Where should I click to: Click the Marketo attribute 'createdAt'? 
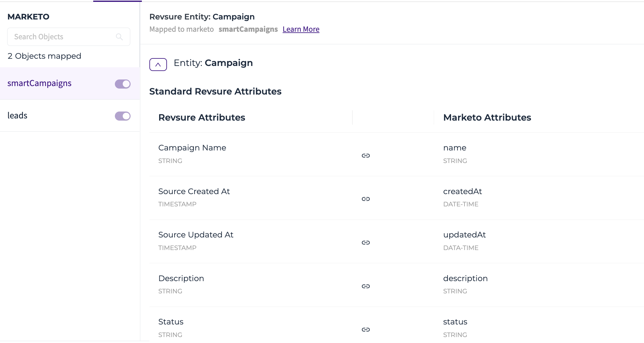(x=463, y=191)
